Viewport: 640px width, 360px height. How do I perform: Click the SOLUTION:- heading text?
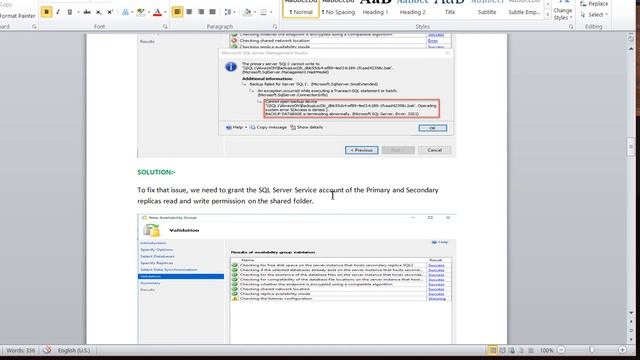pos(156,172)
